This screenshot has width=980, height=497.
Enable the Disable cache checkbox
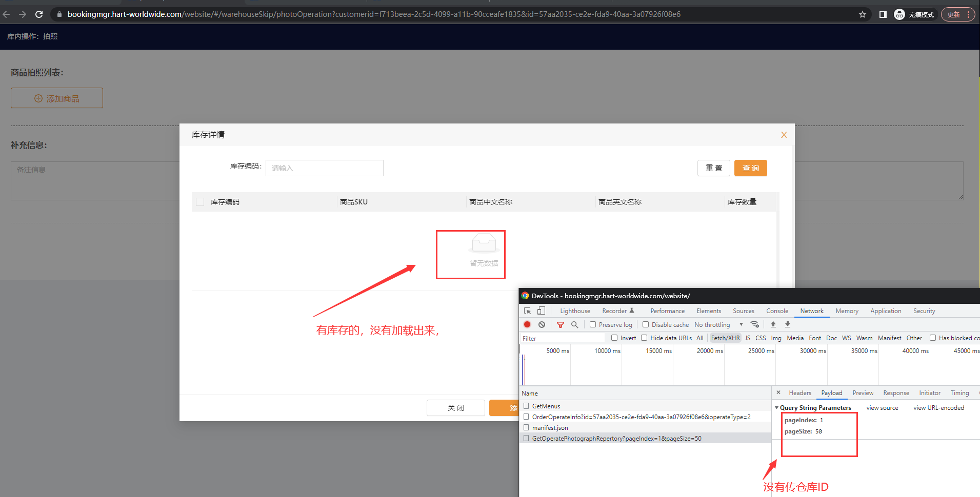(646, 324)
